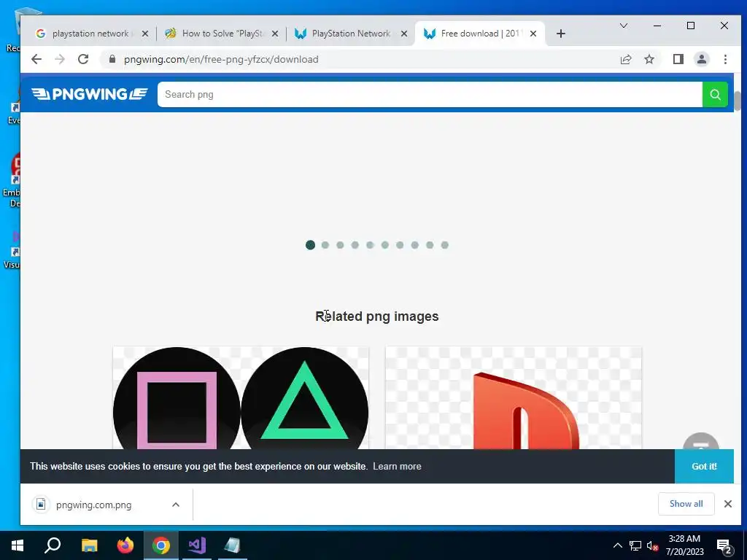The height and width of the screenshot is (560, 747).
Task: Open the downloaded pngwing.com.png file
Action: click(x=93, y=505)
